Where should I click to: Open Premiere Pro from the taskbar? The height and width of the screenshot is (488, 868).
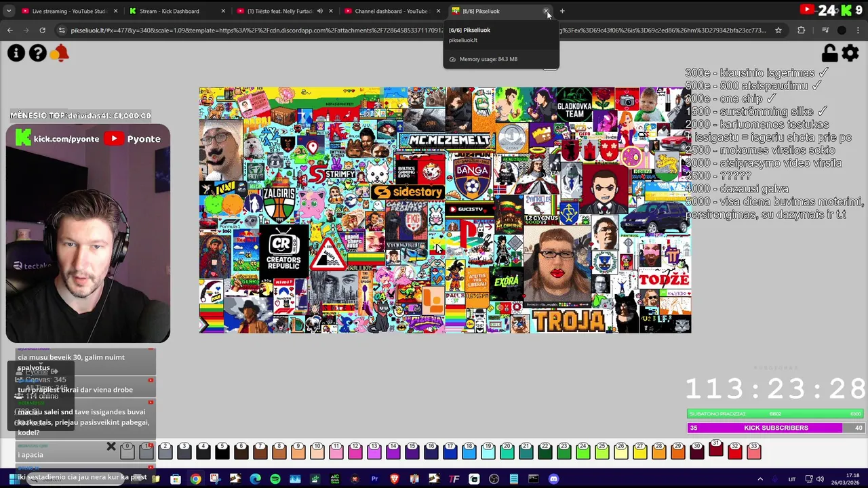point(374,479)
